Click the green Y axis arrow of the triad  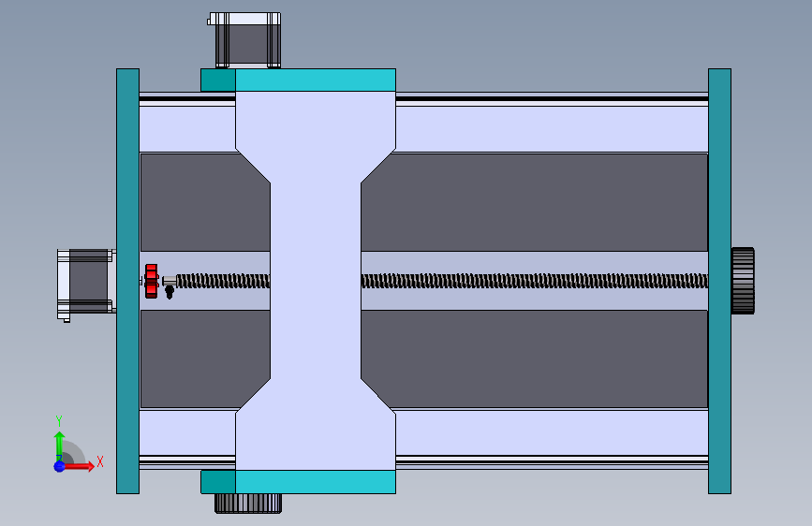click(x=59, y=446)
